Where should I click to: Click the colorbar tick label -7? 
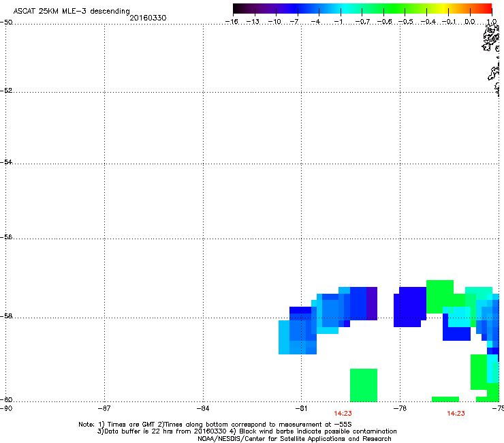pyautogui.click(x=294, y=22)
